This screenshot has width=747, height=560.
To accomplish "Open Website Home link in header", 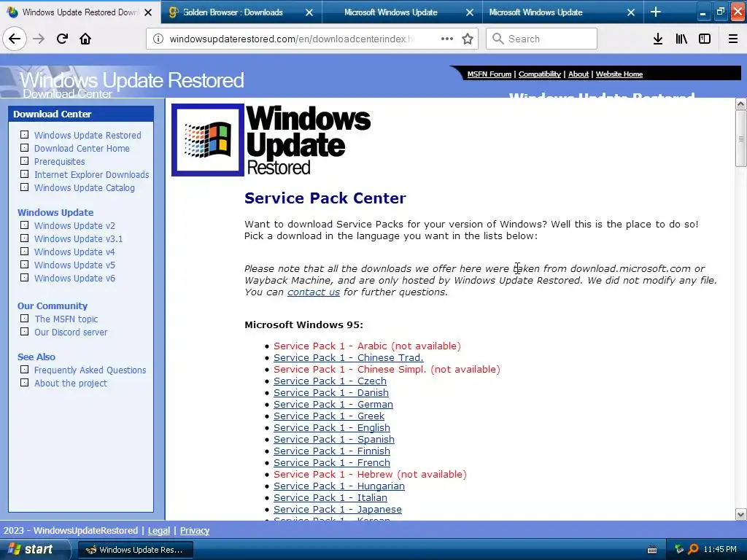I will click(x=619, y=74).
